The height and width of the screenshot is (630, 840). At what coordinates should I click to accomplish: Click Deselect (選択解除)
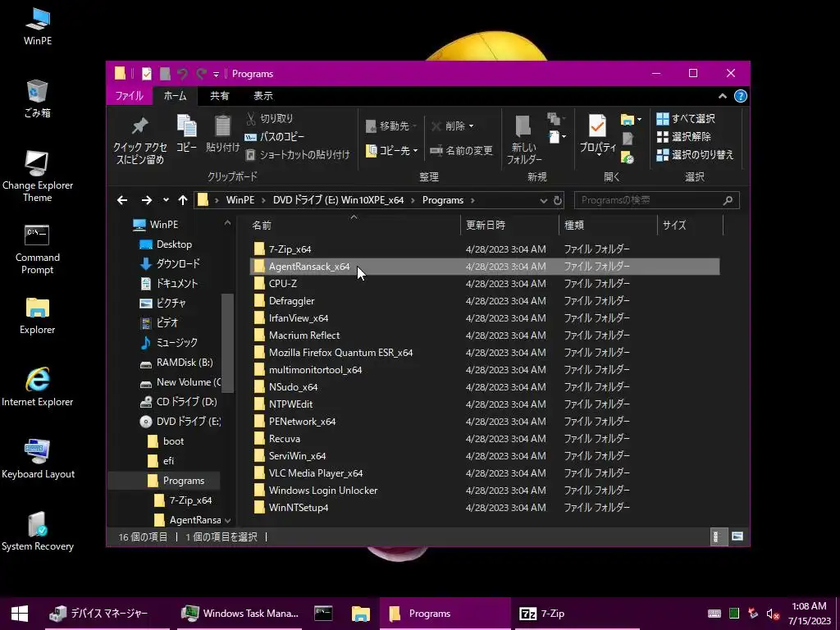(683, 137)
